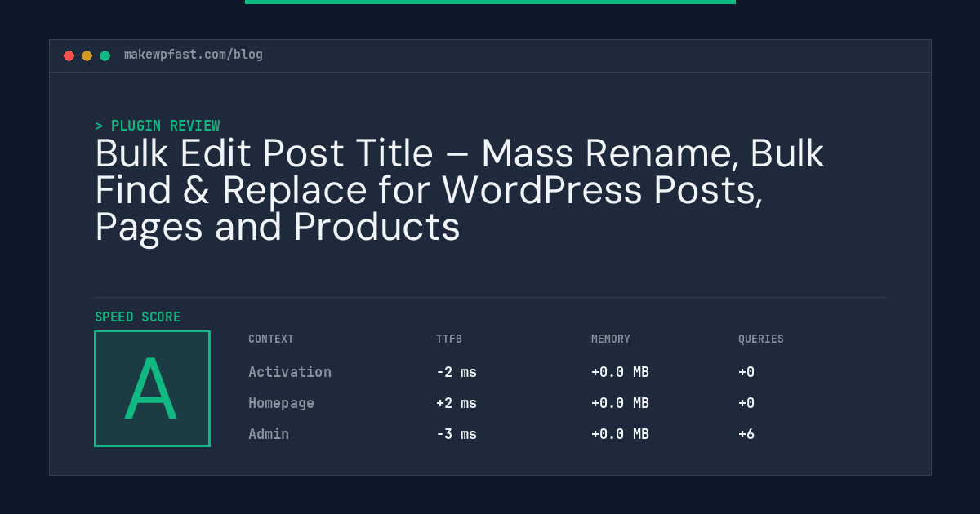Viewport: 980px width, 514px height.
Task: Click the Homepage memory value +0.0 MB
Action: (620, 403)
